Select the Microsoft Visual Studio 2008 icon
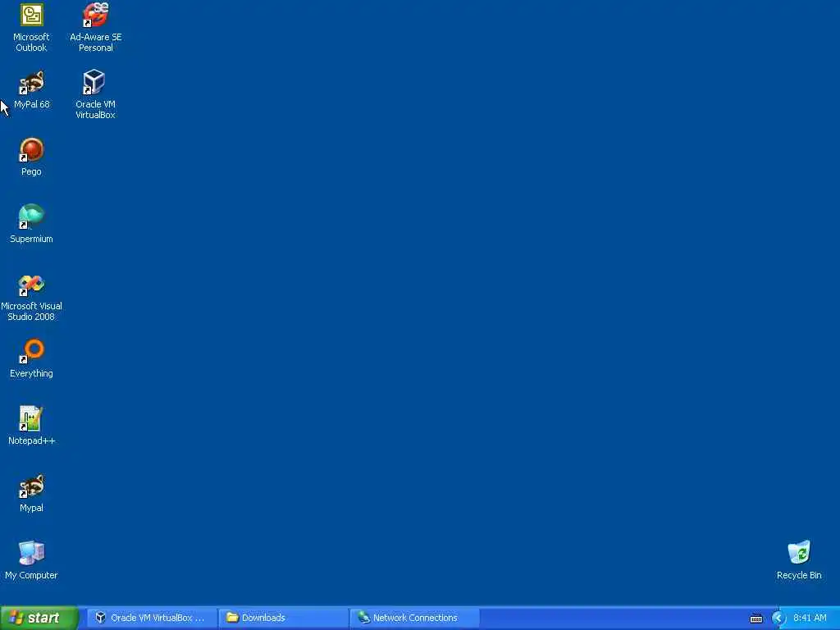840x630 pixels. (31, 298)
